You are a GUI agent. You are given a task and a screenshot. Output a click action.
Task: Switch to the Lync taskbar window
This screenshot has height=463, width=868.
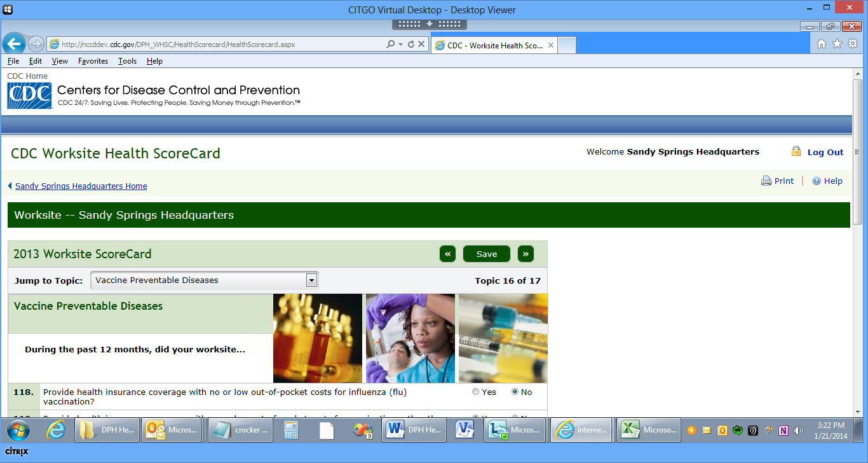coord(513,430)
